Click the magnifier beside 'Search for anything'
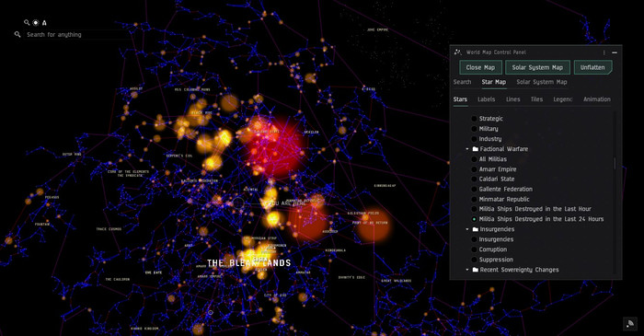This screenshot has width=644, height=336. (17, 34)
